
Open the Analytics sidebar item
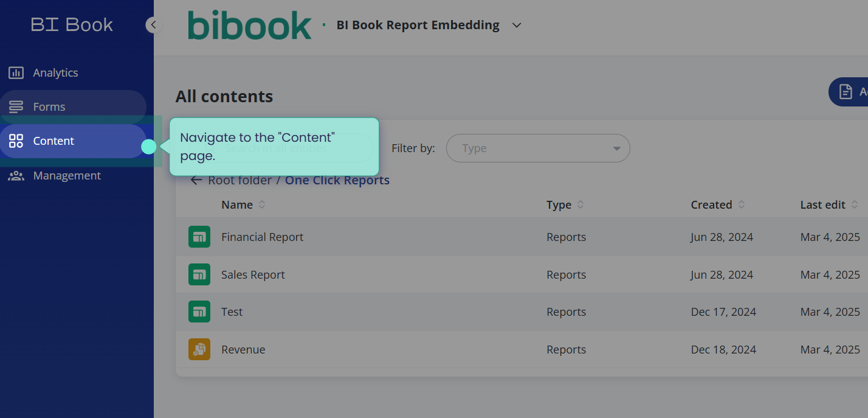(73, 72)
